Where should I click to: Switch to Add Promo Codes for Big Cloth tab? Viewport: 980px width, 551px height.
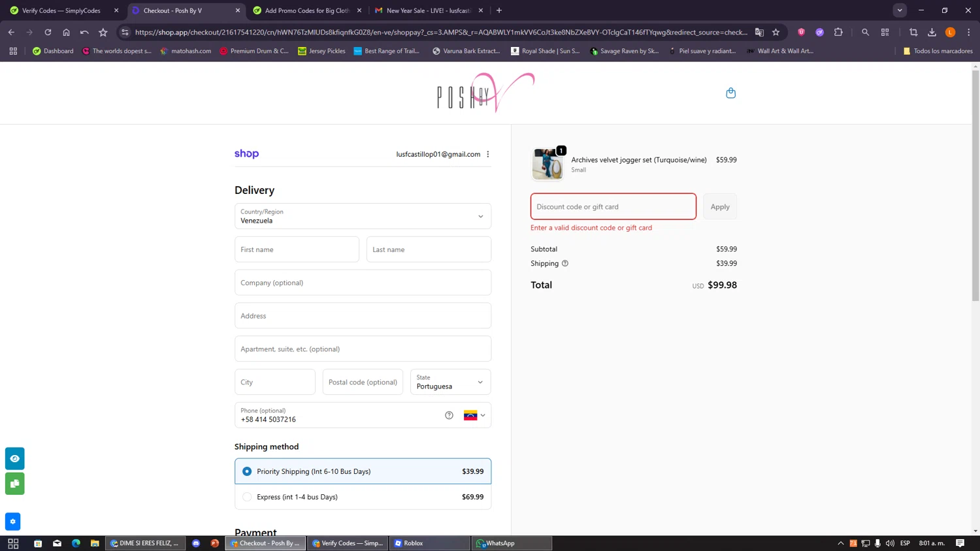(x=307, y=10)
